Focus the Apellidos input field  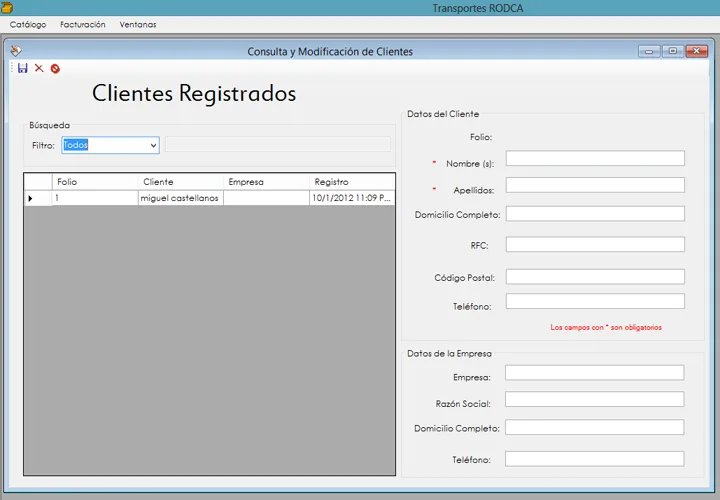pos(595,185)
